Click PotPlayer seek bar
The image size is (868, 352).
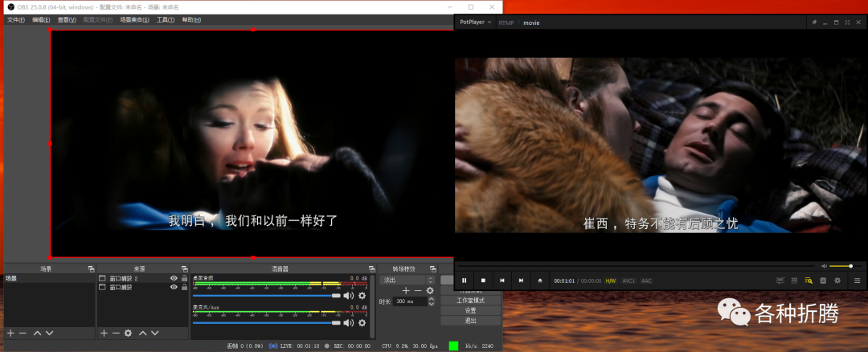coord(636,266)
